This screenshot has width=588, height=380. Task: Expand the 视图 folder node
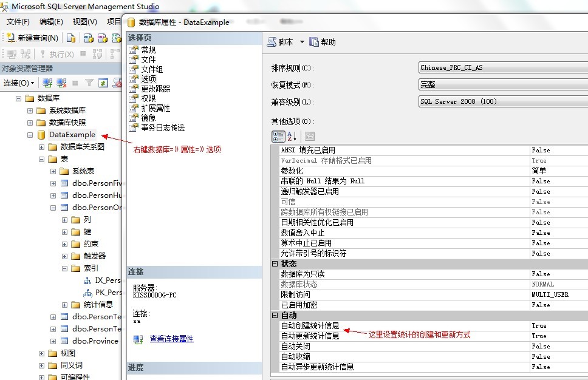(x=42, y=353)
